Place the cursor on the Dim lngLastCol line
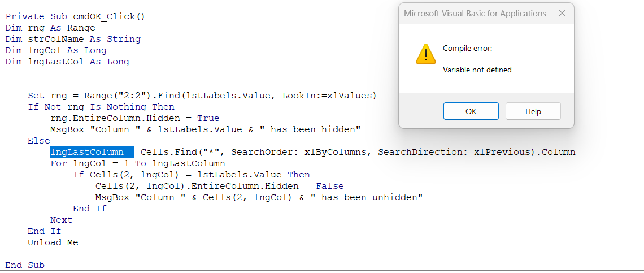The image size is (644, 273). [x=67, y=62]
